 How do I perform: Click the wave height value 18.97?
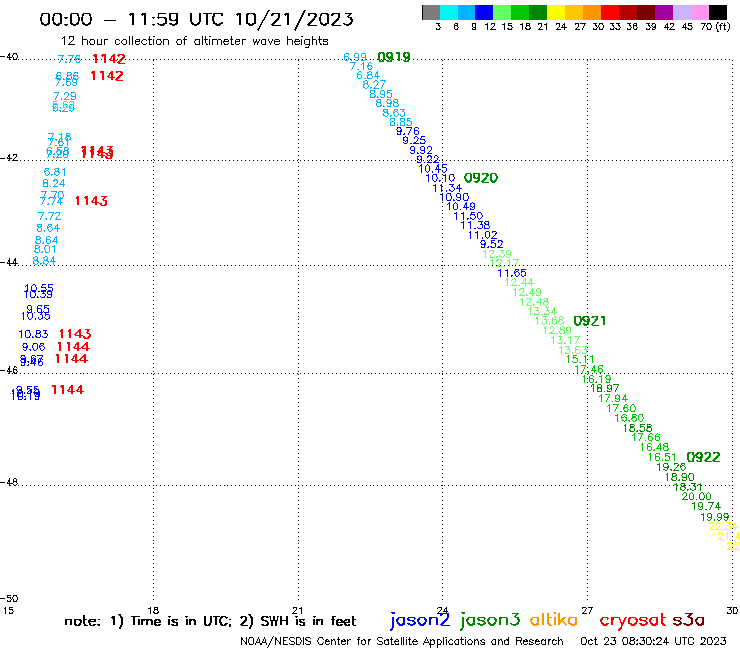coord(605,388)
